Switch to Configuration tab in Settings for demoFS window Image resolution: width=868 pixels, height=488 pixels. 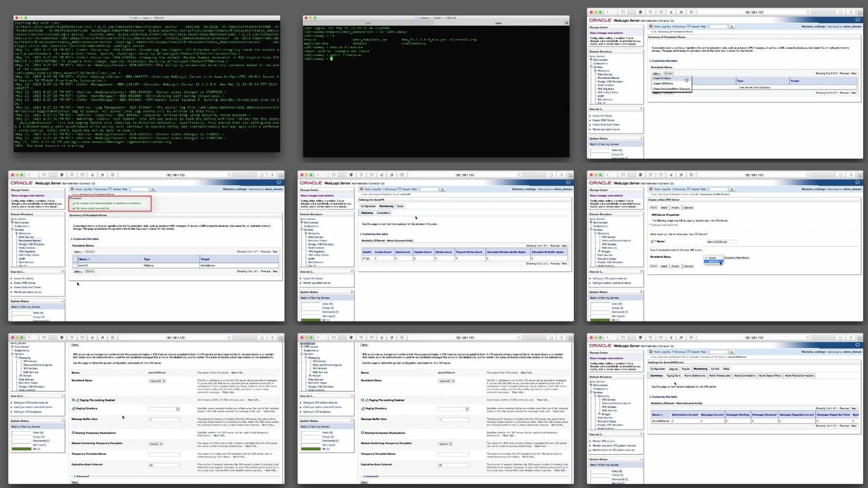pos(368,206)
